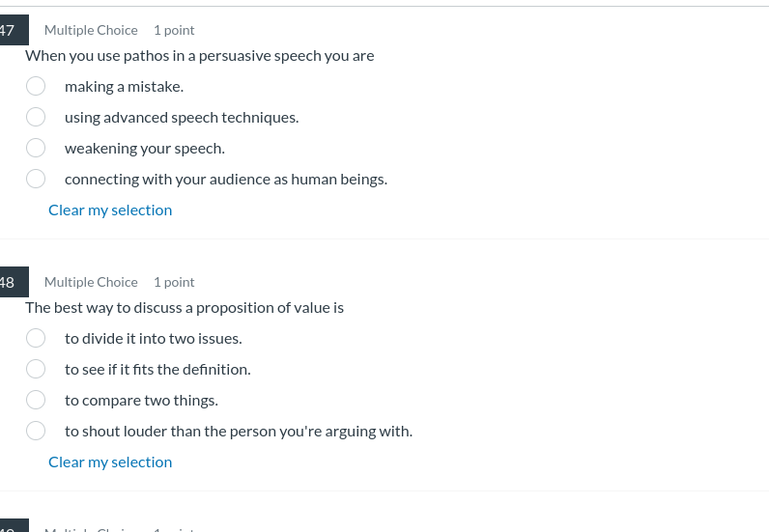Select 'to see if it fits the definition.'
The height and width of the screenshot is (532, 769).
coord(36,369)
